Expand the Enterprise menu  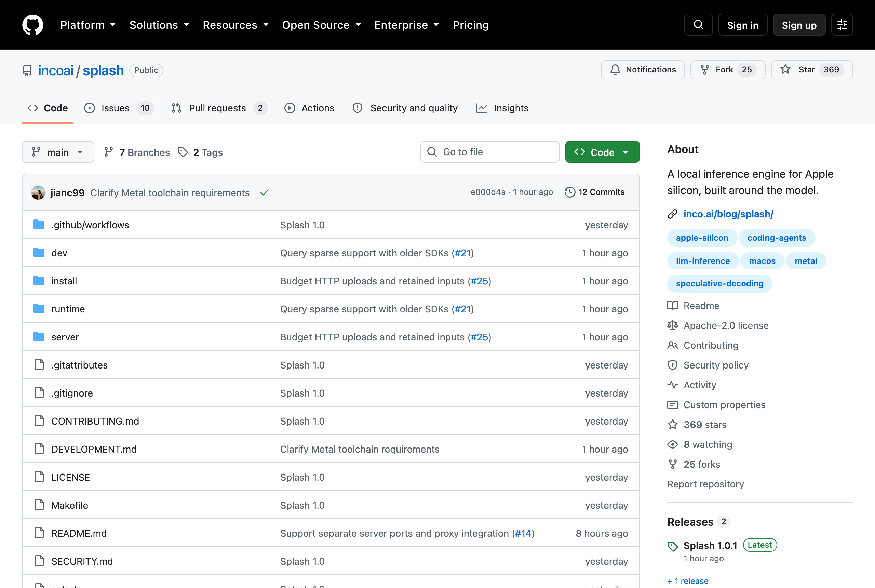click(x=406, y=25)
